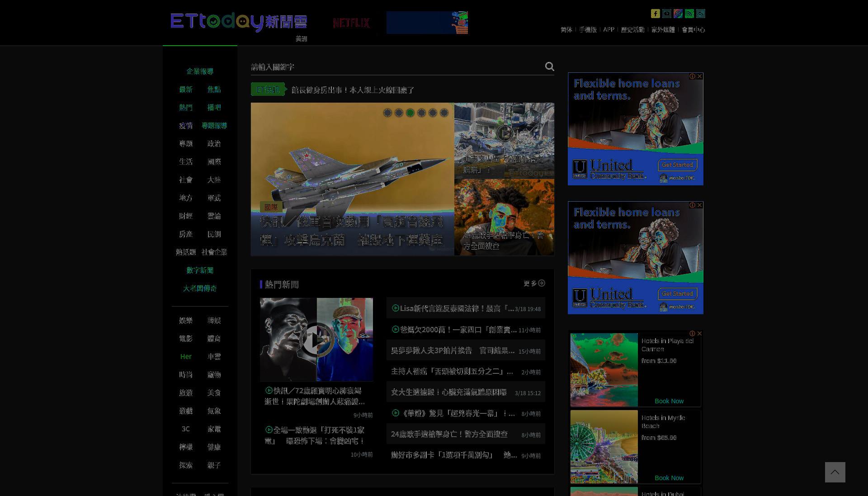Open 《華燈》驚見 news item
Image resolution: width=868 pixels, height=496 pixels.
coord(466,413)
